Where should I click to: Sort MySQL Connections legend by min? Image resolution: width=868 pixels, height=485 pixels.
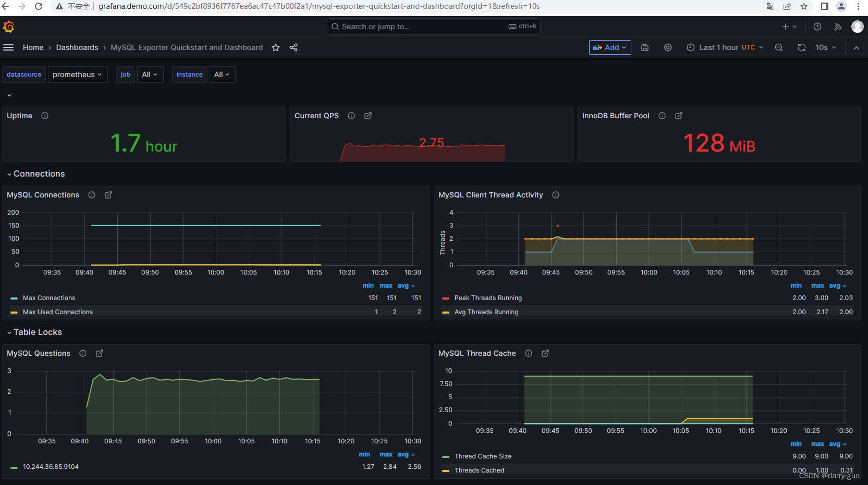(368, 285)
